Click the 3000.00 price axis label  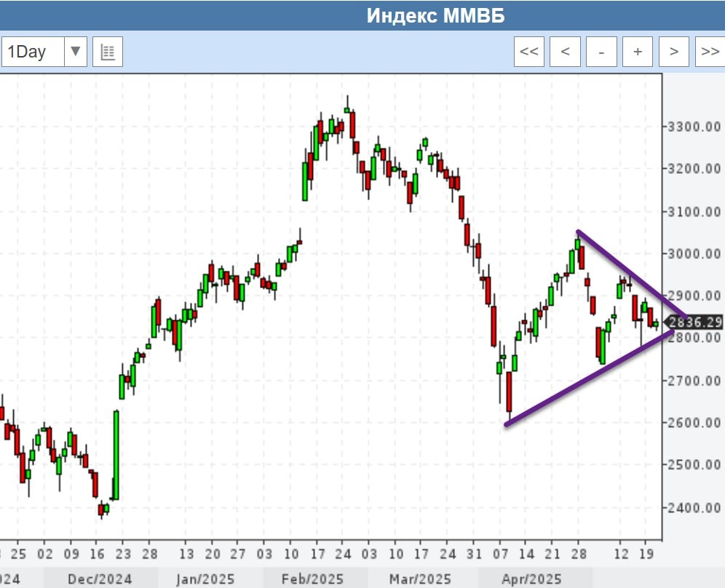tap(694, 254)
